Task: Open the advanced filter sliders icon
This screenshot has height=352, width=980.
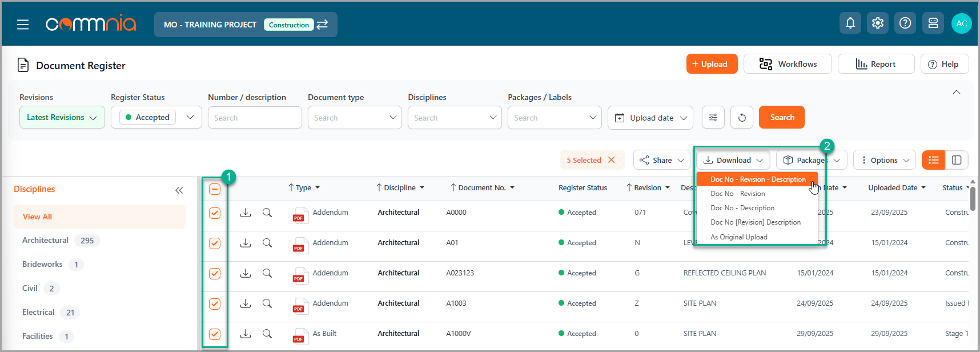Action: coord(713,118)
